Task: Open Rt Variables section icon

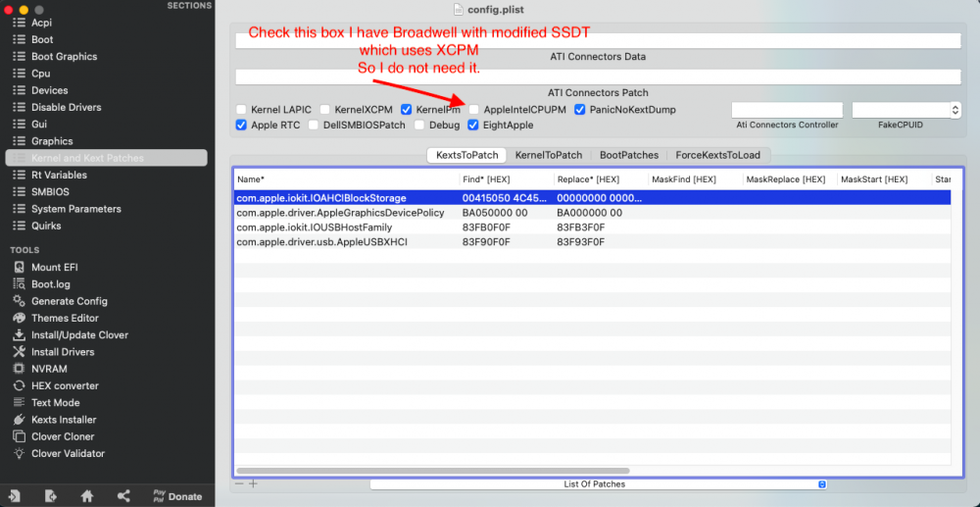Action: point(20,175)
